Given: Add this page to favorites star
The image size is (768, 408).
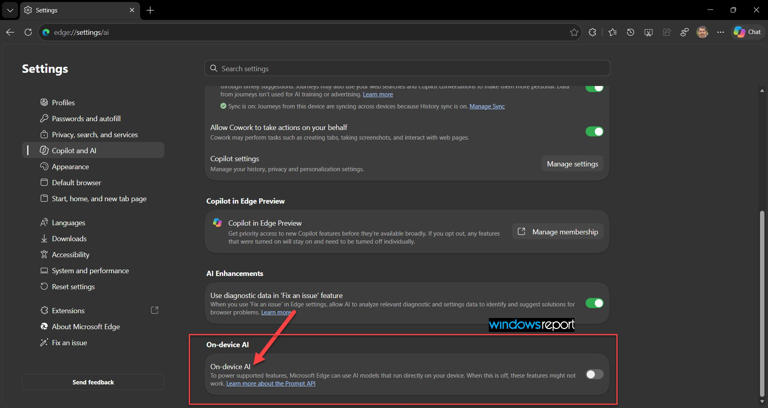Looking at the screenshot, I should (x=574, y=32).
